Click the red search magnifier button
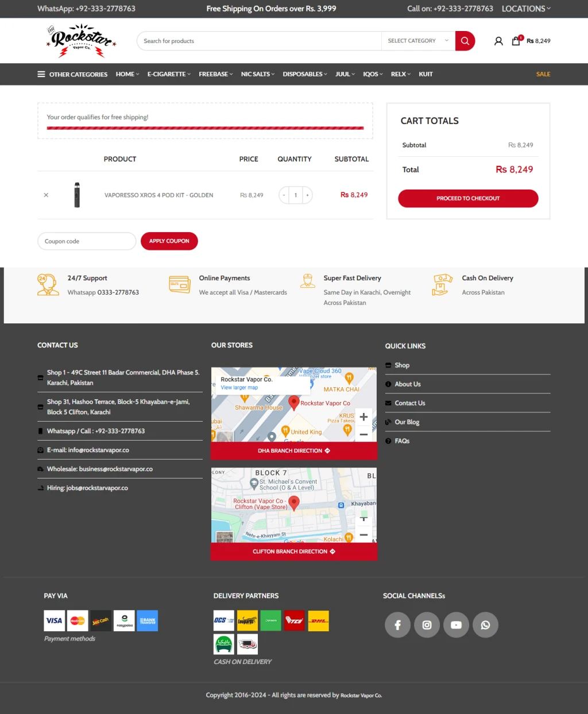588x714 pixels. coord(465,41)
